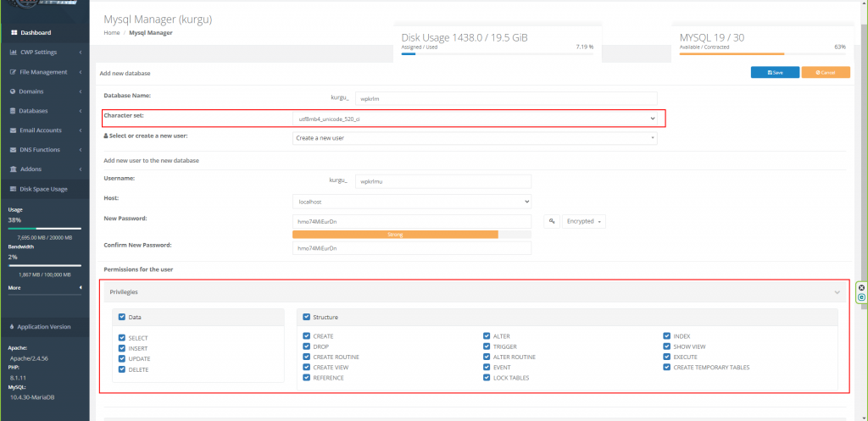Click the Databases stack icon
Image resolution: width=868 pixels, height=421 pixels.
[x=14, y=111]
